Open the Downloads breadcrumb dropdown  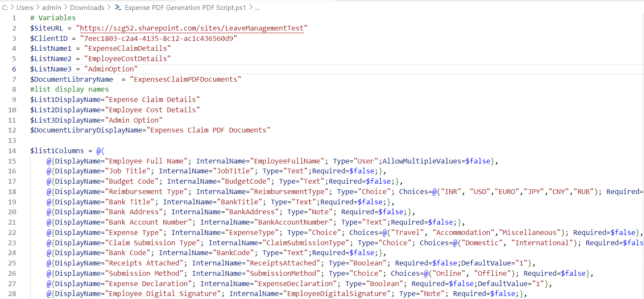coord(87,7)
